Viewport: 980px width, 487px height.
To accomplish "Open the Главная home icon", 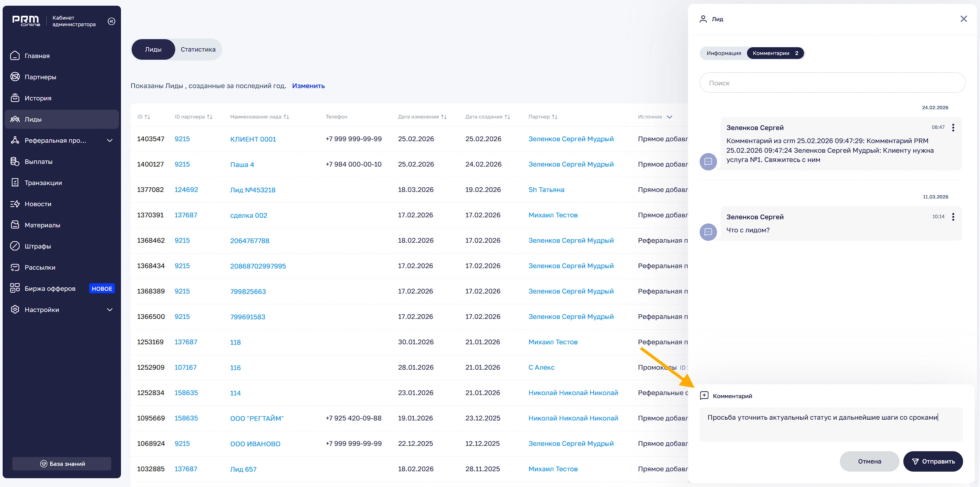I will pos(15,56).
